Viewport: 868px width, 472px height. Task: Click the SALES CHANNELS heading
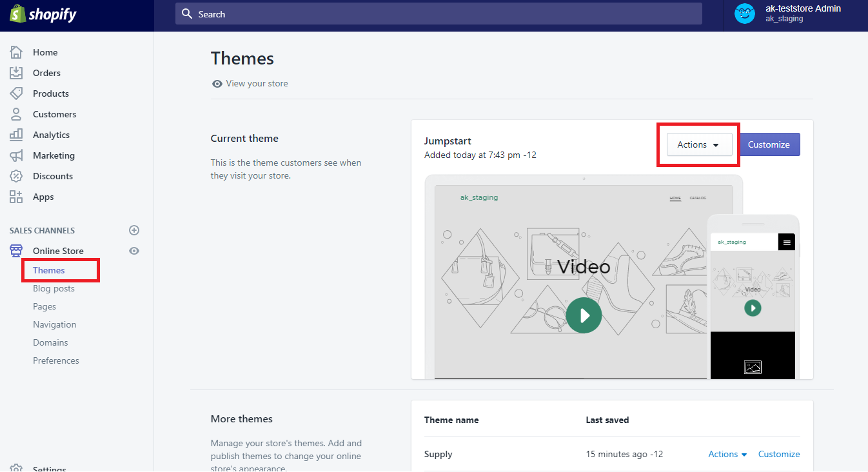[42, 231]
